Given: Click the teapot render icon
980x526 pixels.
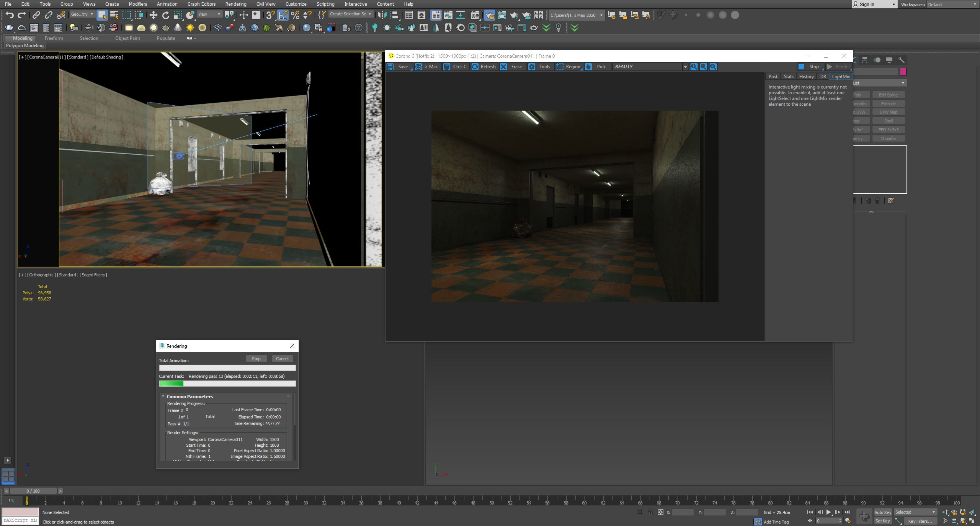Looking at the screenshot, I should click(x=9, y=28).
